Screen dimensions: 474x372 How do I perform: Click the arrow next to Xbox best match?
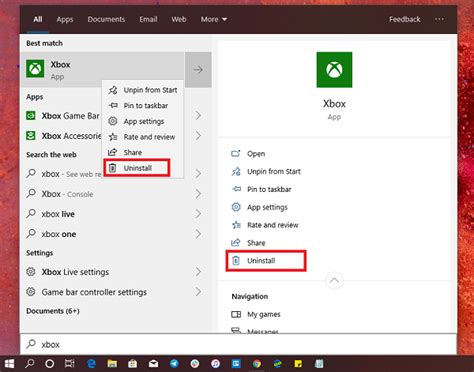tap(198, 70)
